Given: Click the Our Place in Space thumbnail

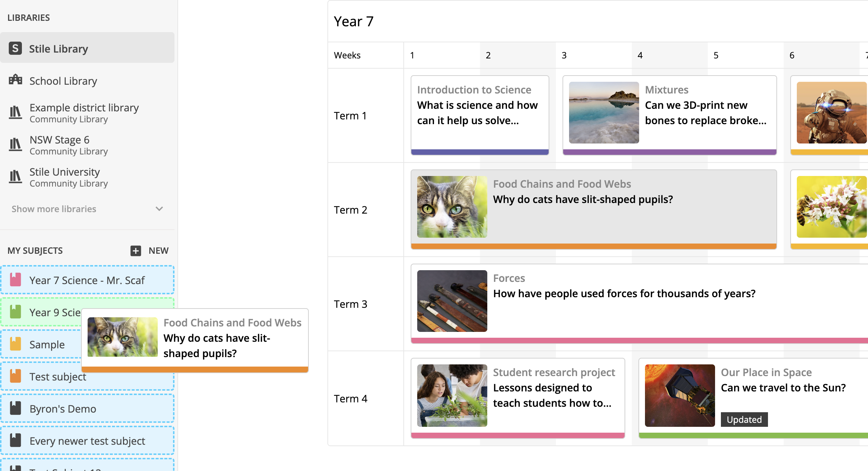Looking at the screenshot, I should tap(680, 395).
